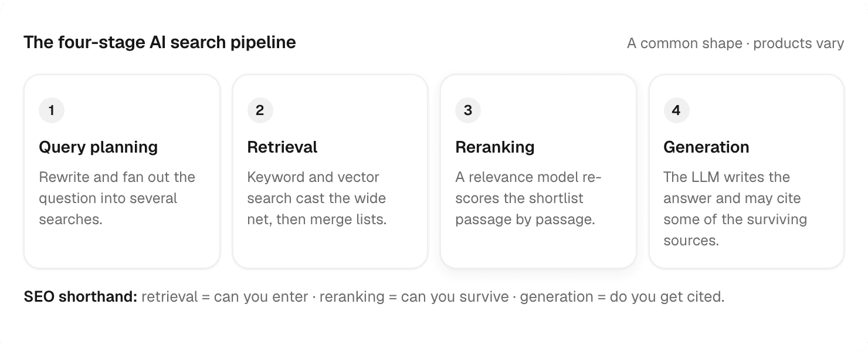
Task: Click the Retrieval description about keyword search
Action: (317, 198)
